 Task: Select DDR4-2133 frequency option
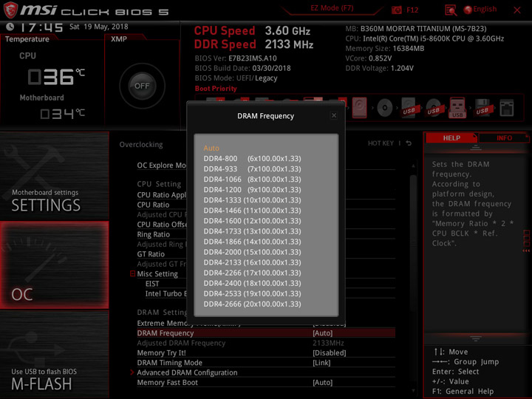click(x=252, y=262)
